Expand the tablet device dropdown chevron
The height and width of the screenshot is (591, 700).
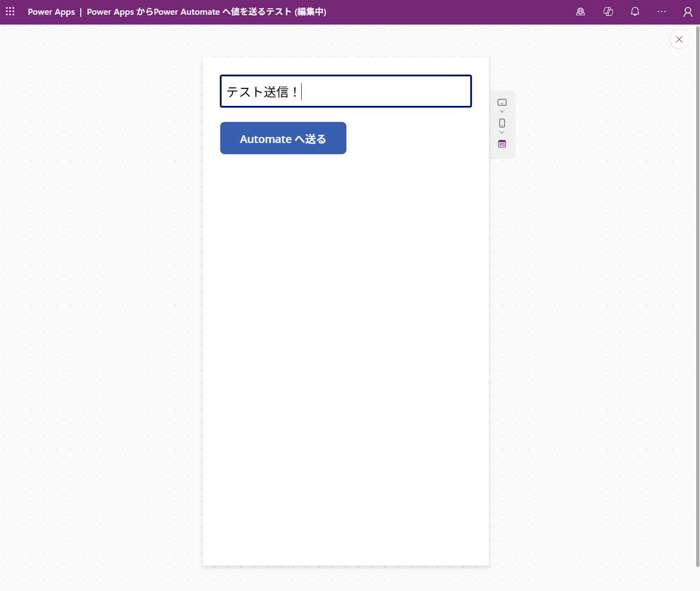click(502, 111)
